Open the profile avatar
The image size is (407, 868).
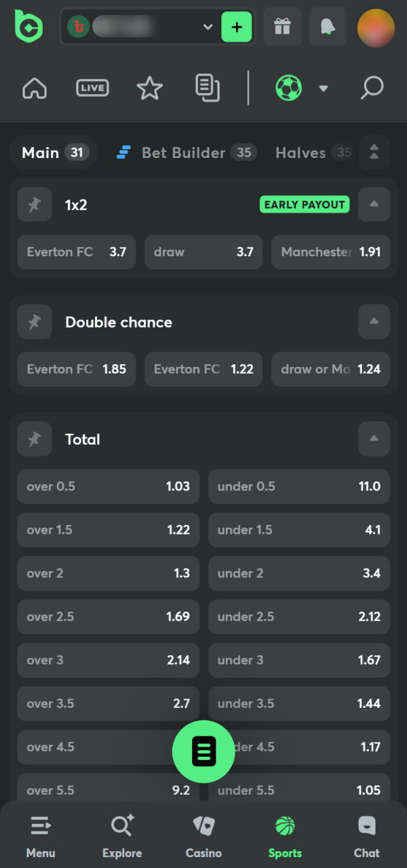pyautogui.click(x=376, y=27)
